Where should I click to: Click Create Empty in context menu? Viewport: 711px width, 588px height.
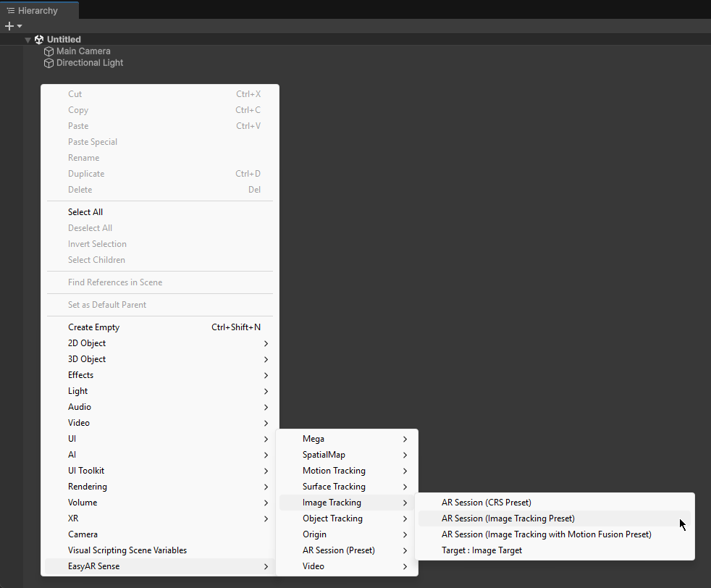tap(93, 327)
